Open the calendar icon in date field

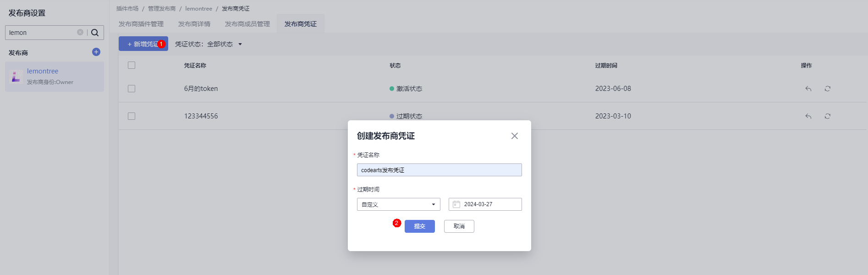click(x=456, y=204)
